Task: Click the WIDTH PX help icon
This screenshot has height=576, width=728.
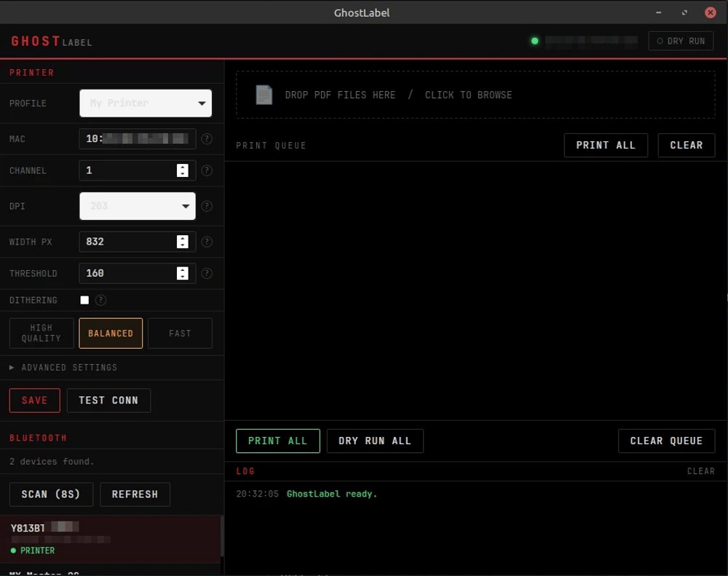Action: (x=207, y=242)
